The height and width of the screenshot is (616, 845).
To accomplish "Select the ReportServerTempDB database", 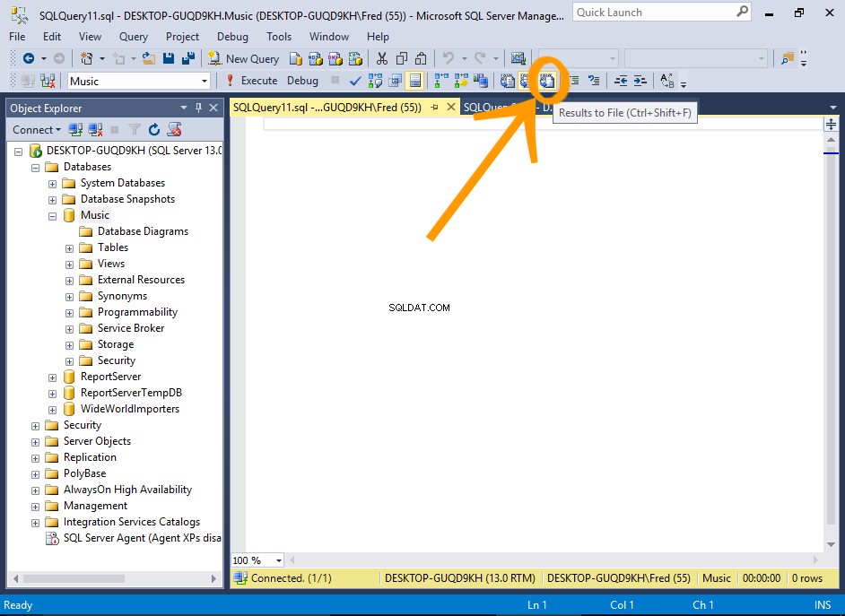I will point(132,393).
